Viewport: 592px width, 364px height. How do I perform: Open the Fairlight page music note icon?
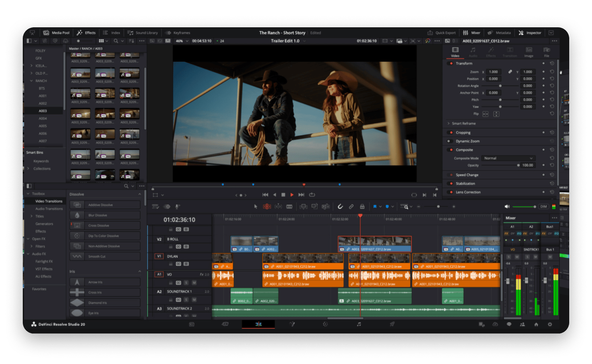pos(359,324)
